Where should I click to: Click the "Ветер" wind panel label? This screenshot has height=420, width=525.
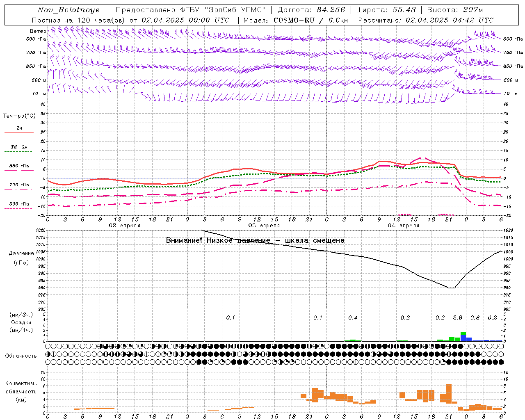coord(37,31)
